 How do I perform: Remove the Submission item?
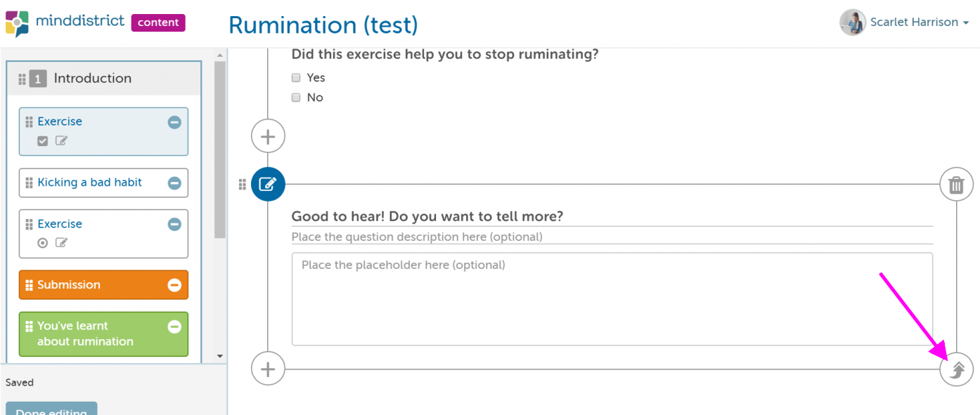pyautogui.click(x=174, y=285)
